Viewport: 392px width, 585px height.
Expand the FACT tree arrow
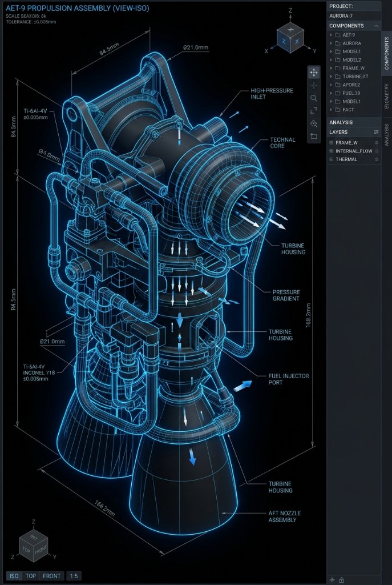click(331, 110)
